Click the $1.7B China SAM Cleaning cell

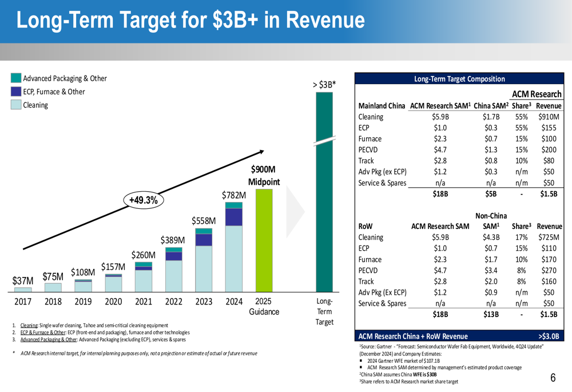pos(491,117)
